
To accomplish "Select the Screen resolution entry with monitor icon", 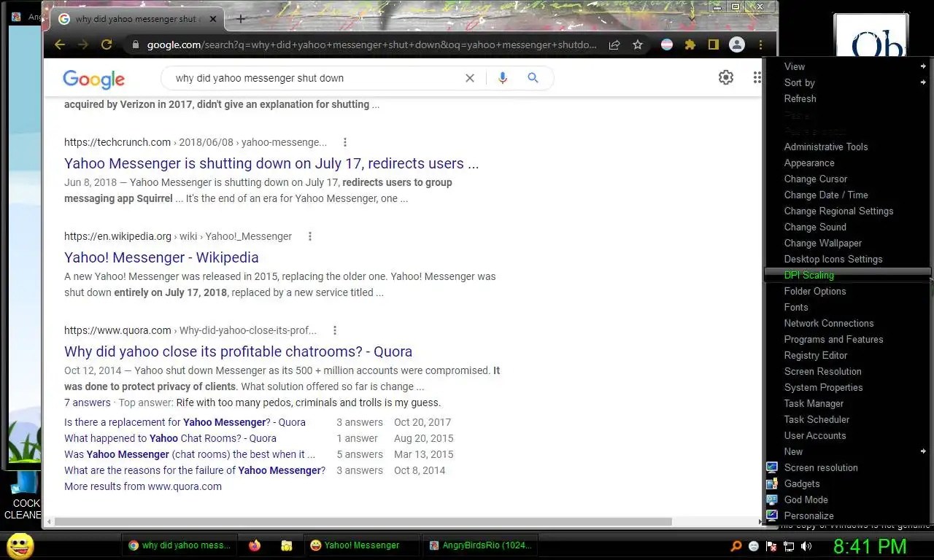I will click(848, 467).
